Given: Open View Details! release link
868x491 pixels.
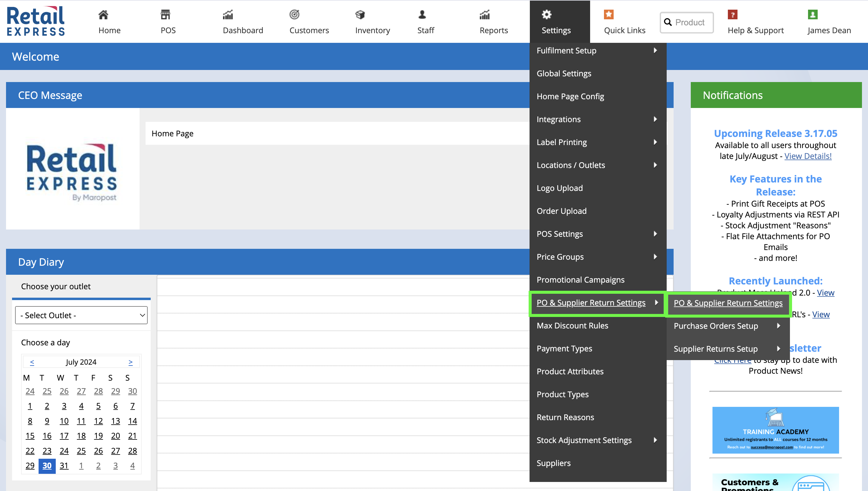Looking at the screenshot, I should [x=808, y=156].
